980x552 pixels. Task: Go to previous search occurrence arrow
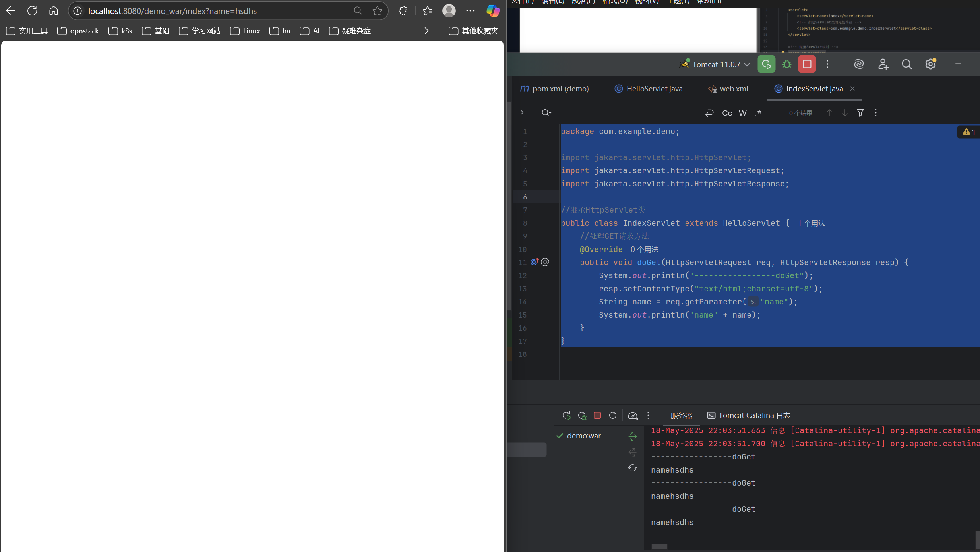point(829,113)
